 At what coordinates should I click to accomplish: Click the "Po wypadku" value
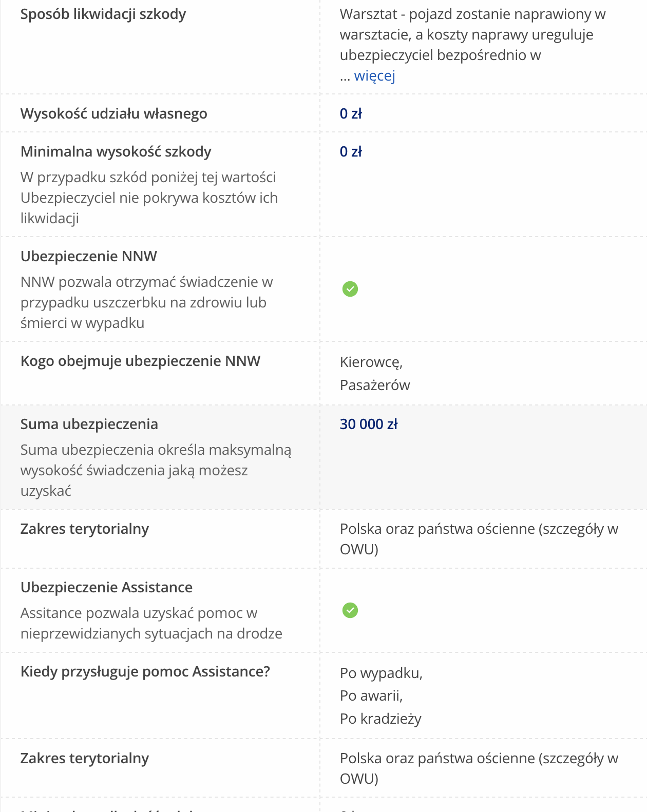click(x=381, y=673)
